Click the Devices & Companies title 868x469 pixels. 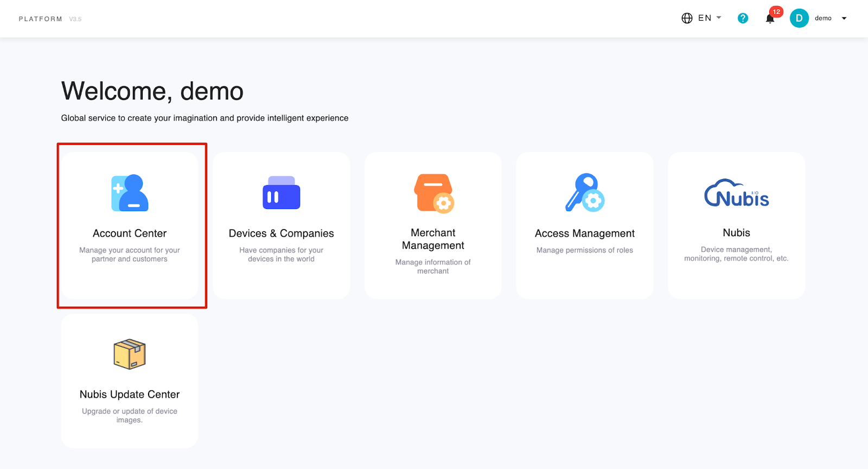pos(281,233)
